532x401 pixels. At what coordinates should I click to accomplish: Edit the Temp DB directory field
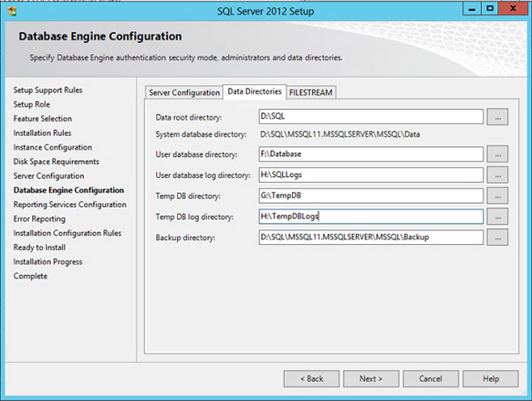click(x=370, y=195)
